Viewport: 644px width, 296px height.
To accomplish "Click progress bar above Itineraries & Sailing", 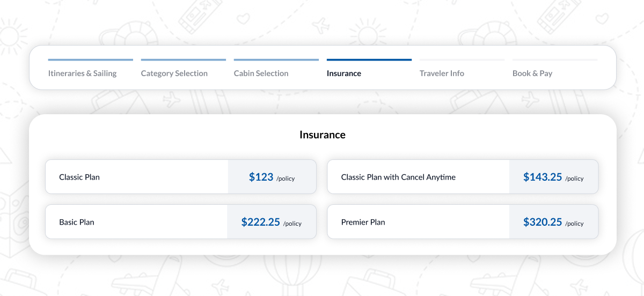I will (90, 60).
